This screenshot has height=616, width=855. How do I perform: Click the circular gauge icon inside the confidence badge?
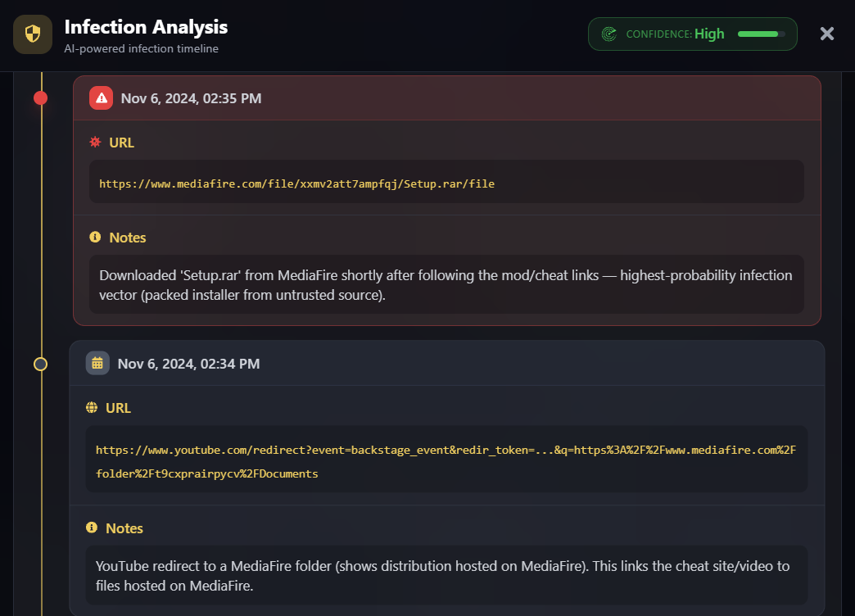(x=609, y=34)
